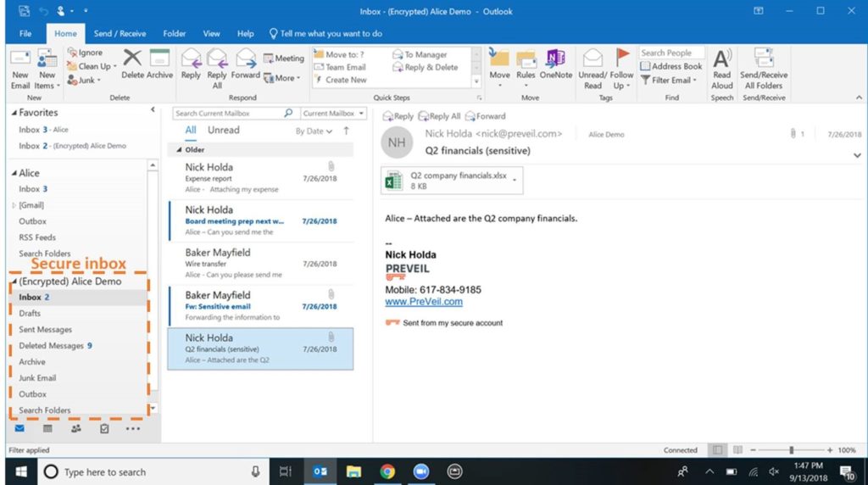The image size is (868, 485).
Task: Open the Clean Up menu
Action: (92, 66)
